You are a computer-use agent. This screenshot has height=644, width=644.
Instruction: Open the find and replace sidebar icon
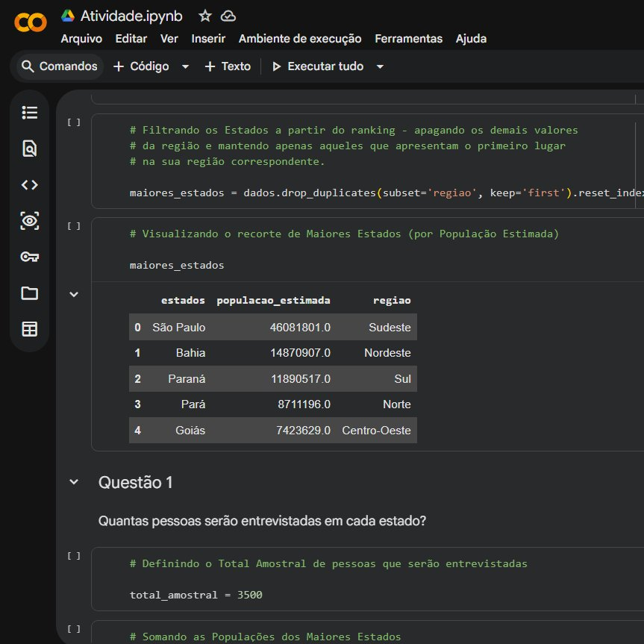(30, 149)
